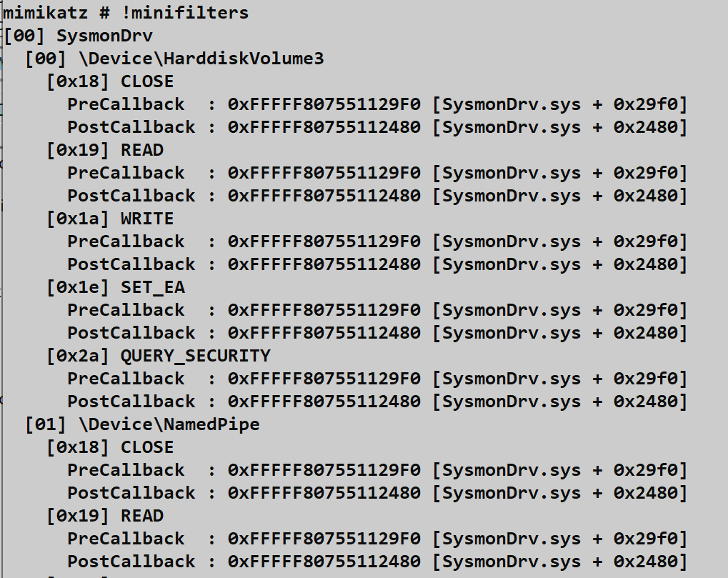
Task: Click READ entry under NamedPipe
Action: pos(105,516)
